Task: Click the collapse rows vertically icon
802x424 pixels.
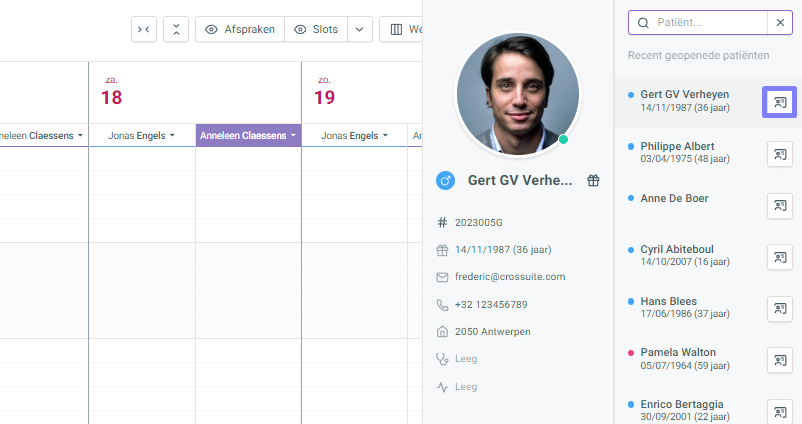Action: pos(176,29)
